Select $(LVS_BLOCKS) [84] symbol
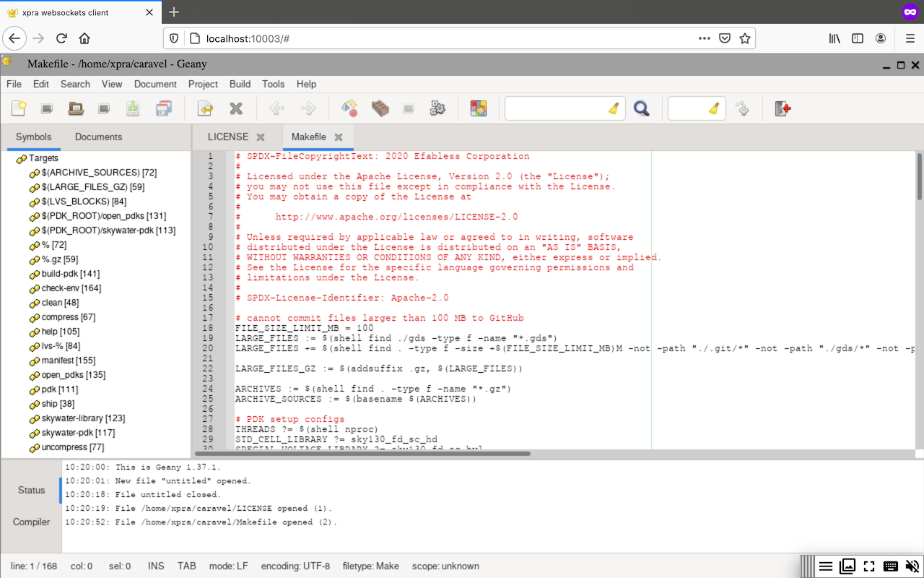924x578 pixels. click(84, 202)
